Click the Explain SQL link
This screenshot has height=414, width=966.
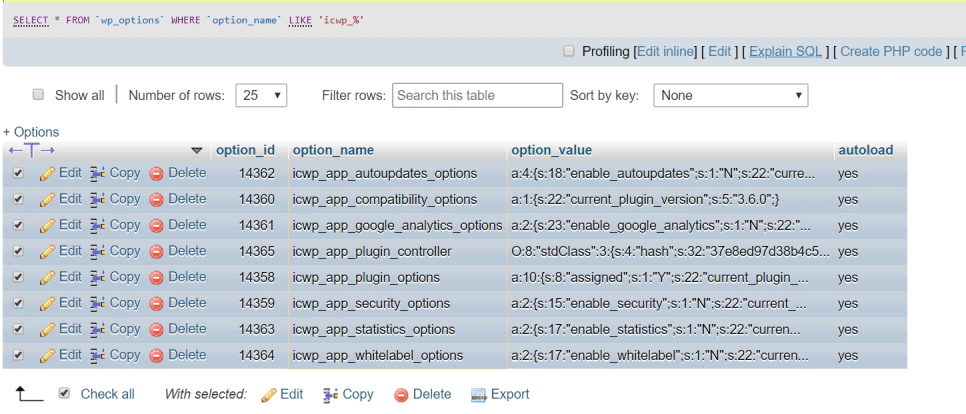[785, 52]
